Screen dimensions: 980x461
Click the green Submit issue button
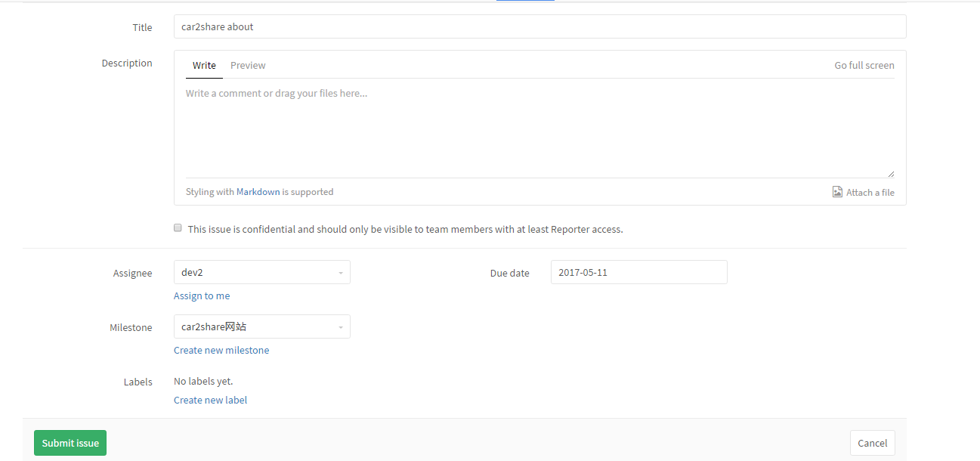[x=70, y=443]
